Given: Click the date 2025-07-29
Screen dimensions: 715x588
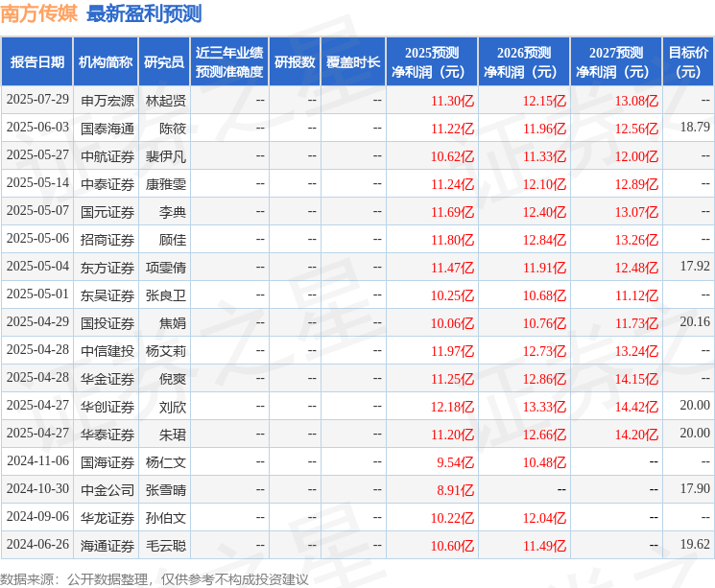Looking at the screenshot, I should point(37,100).
